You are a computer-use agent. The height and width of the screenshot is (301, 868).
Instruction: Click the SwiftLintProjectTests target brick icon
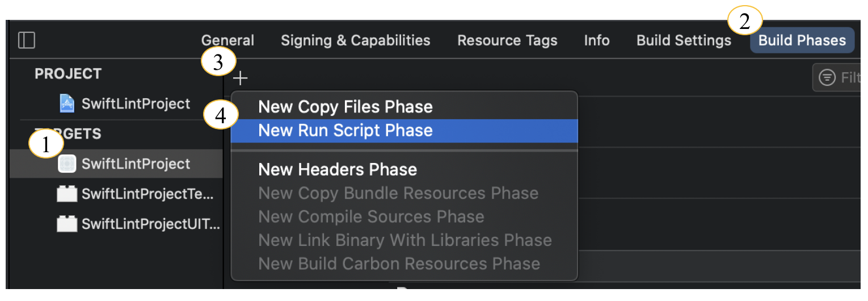(x=67, y=194)
